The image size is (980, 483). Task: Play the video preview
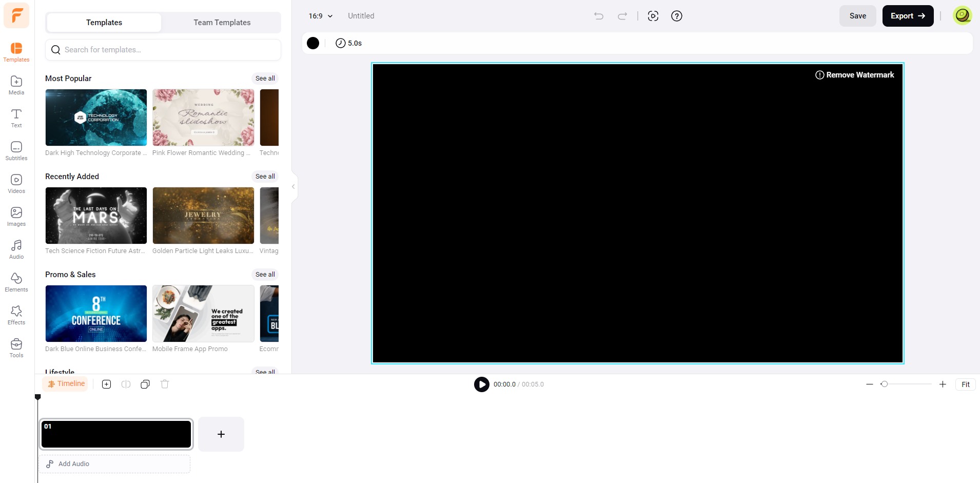482,384
